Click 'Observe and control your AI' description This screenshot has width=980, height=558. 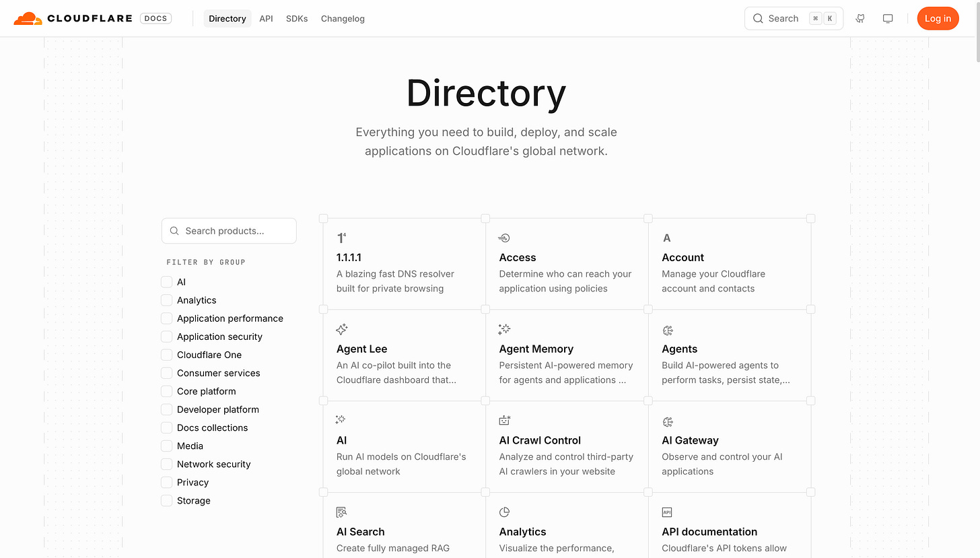click(722, 464)
